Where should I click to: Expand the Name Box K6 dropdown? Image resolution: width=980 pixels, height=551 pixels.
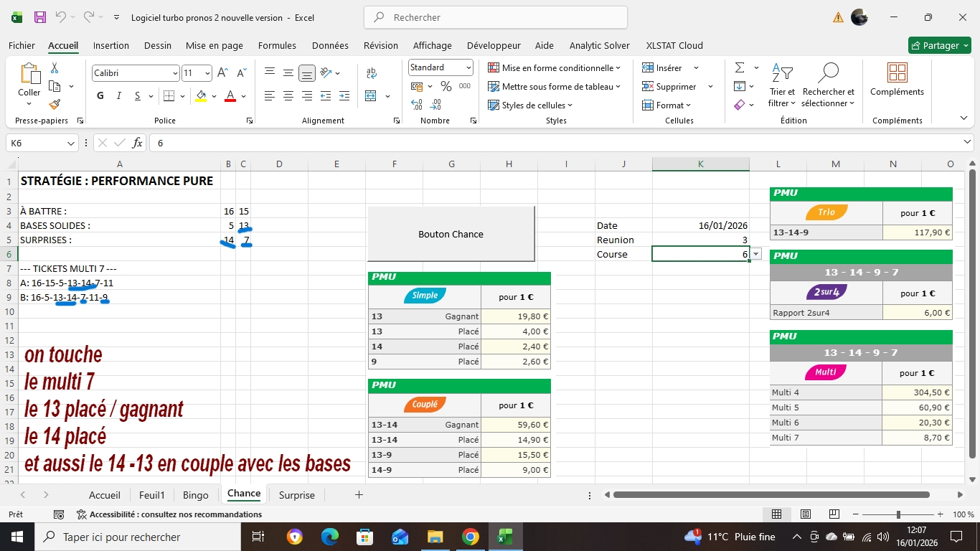pyautogui.click(x=71, y=143)
